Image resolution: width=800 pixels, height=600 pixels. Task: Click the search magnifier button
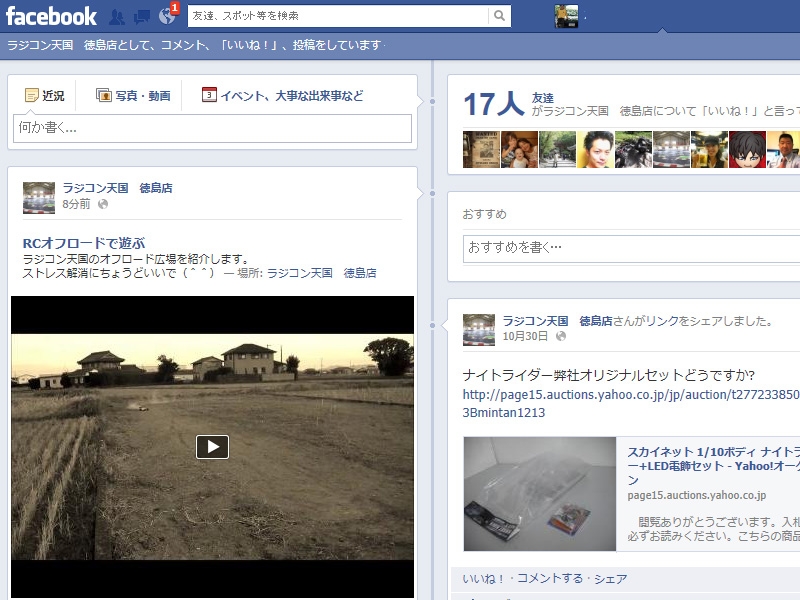coord(499,16)
